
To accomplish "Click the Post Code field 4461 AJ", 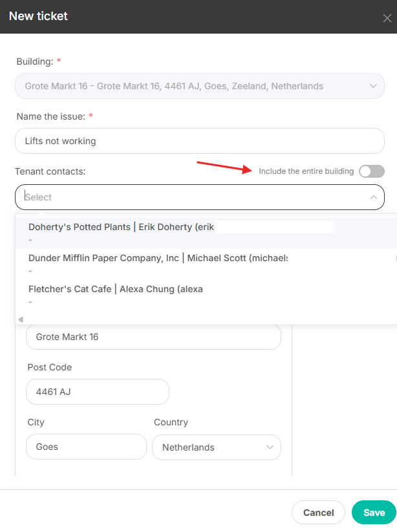I will point(97,392).
